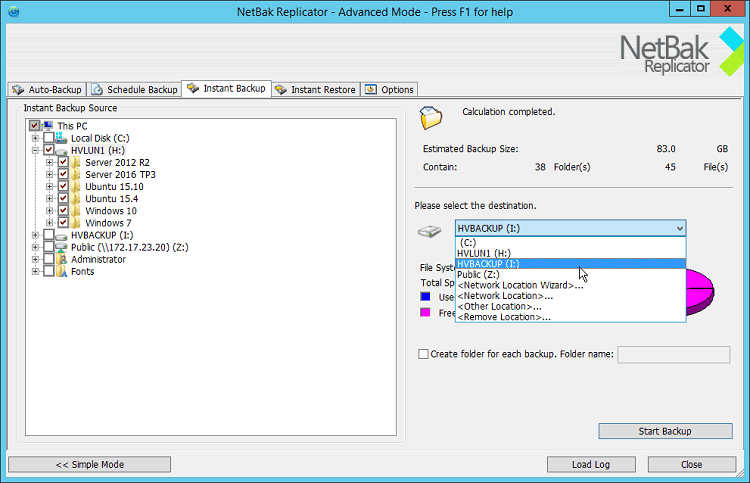Click the Public network drive icon

[x=62, y=247]
